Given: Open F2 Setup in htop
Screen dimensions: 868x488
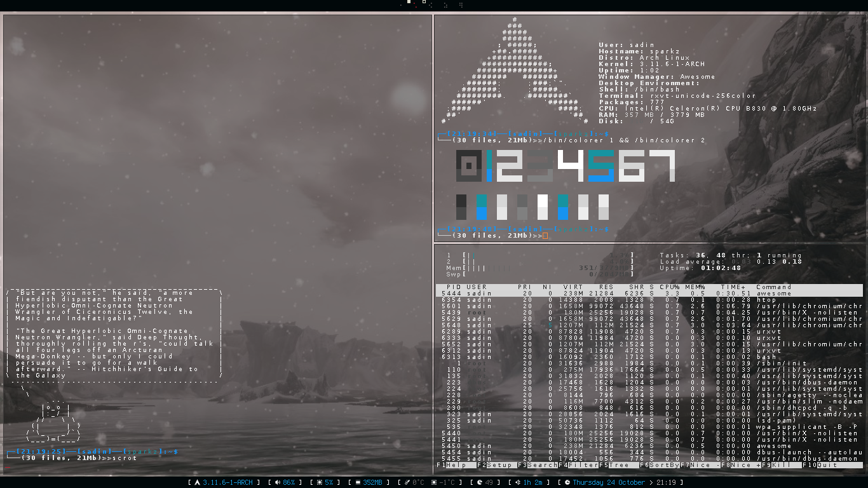Looking at the screenshot, I should pyautogui.click(x=497, y=465).
